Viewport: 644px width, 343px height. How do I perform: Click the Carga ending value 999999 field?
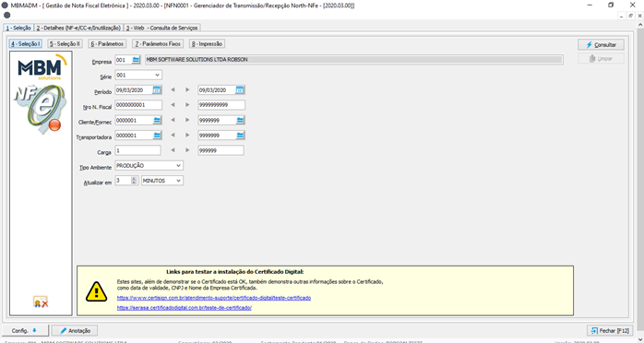pos(221,150)
